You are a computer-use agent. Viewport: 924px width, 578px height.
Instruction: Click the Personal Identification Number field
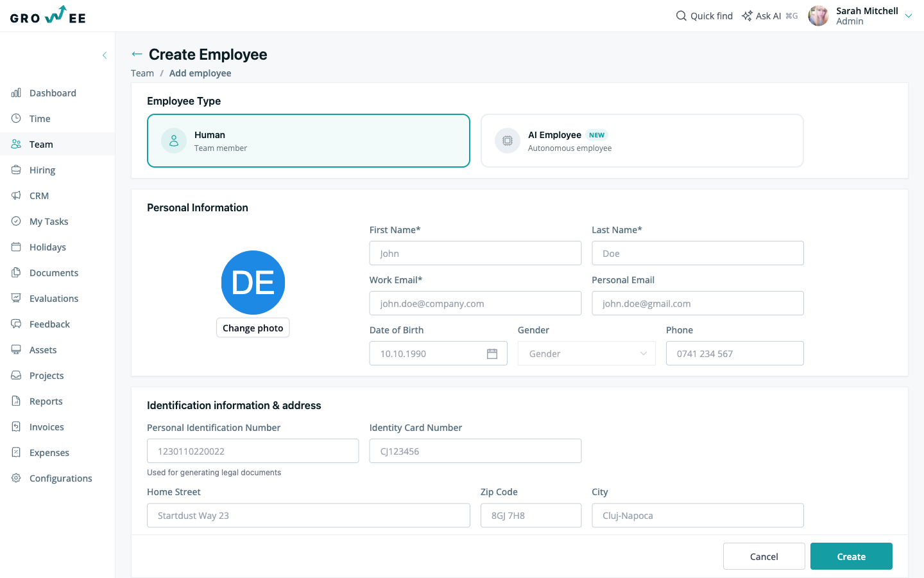coord(253,451)
